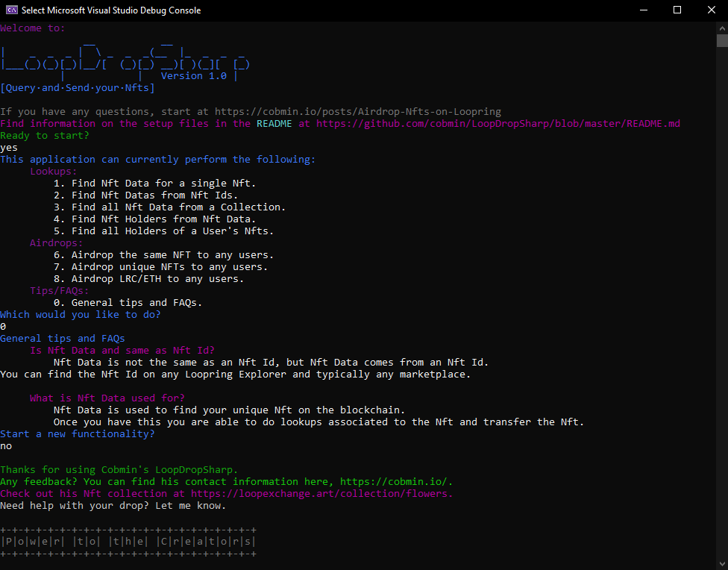The height and width of the screenshot is (570, 728).
Task: Click the window title 'Select Microsoft Visual Studio Debug Console'
Action: coord(111,10)
